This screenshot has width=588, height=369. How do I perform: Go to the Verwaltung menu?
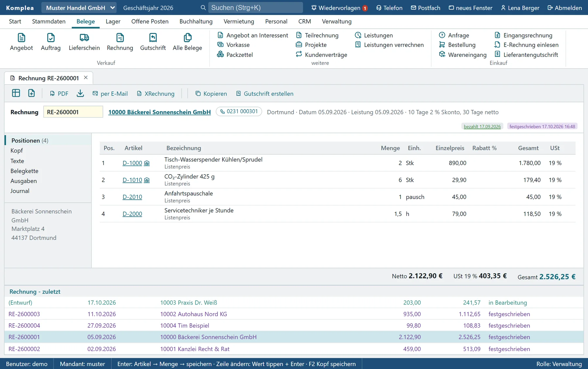pyautogui.click(x=337, y=21)
